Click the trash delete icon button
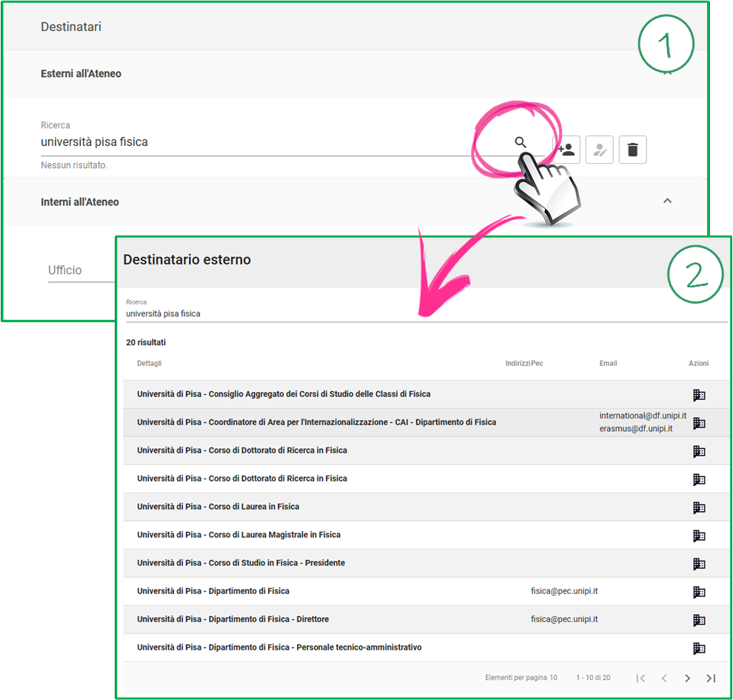Image resolution: width=733 pixels, height=700 pixels. click(632, 150)
